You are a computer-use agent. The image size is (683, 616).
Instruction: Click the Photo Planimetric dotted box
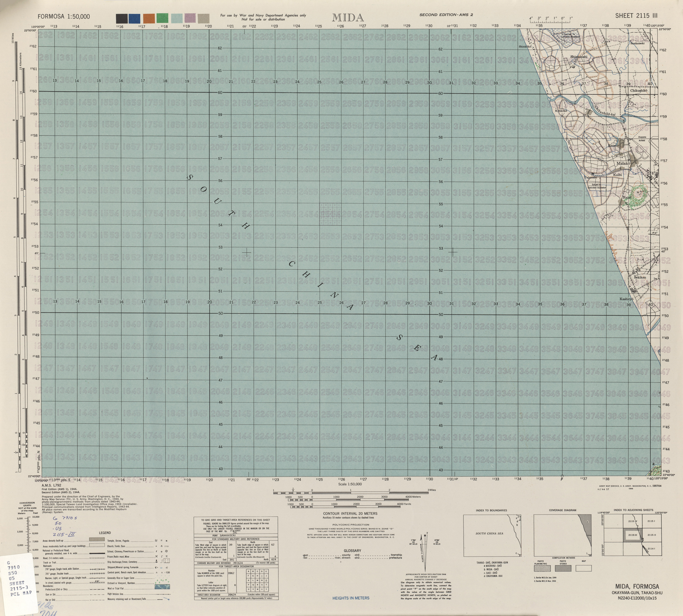[x=542, y=568]
